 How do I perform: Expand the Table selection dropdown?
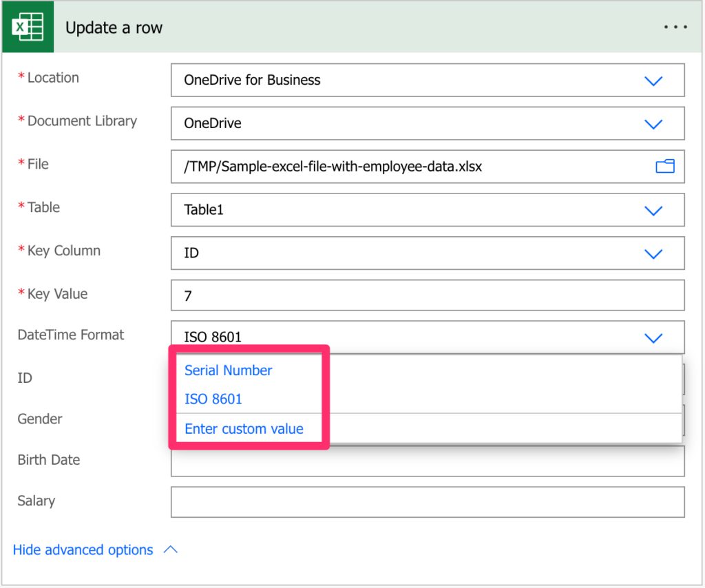653,210
